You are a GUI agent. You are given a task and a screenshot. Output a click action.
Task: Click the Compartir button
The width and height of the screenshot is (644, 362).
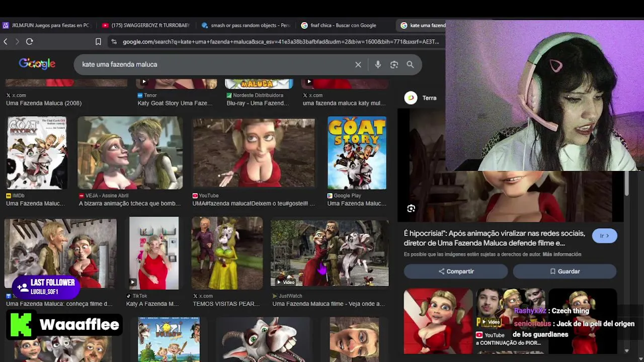click(456, 271)
